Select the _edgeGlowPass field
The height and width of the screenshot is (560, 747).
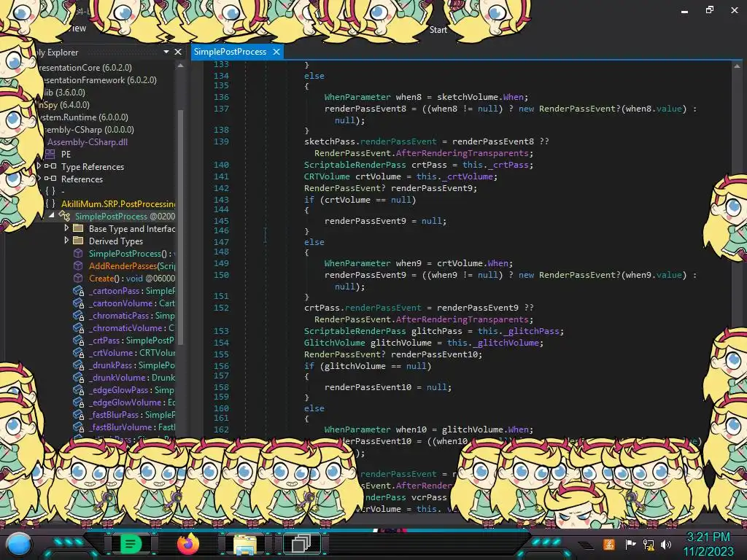coord(132,390)
